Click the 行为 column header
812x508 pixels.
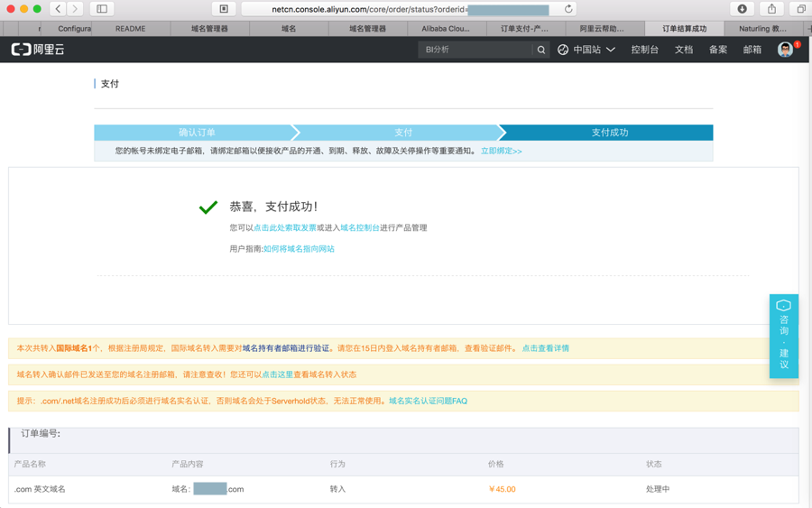pyautogui.click(x=337, y=464)
